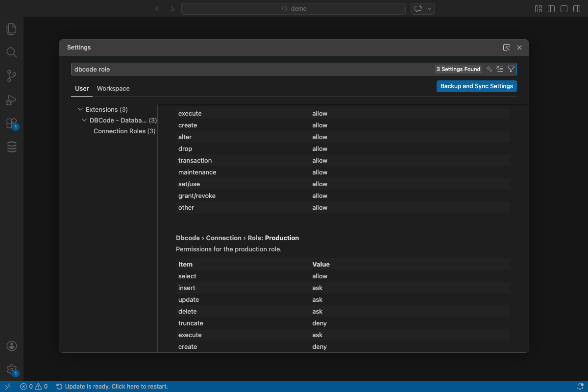
Task: Collapse the DBCode – Database settings group
Action: [x=84, y=120]
